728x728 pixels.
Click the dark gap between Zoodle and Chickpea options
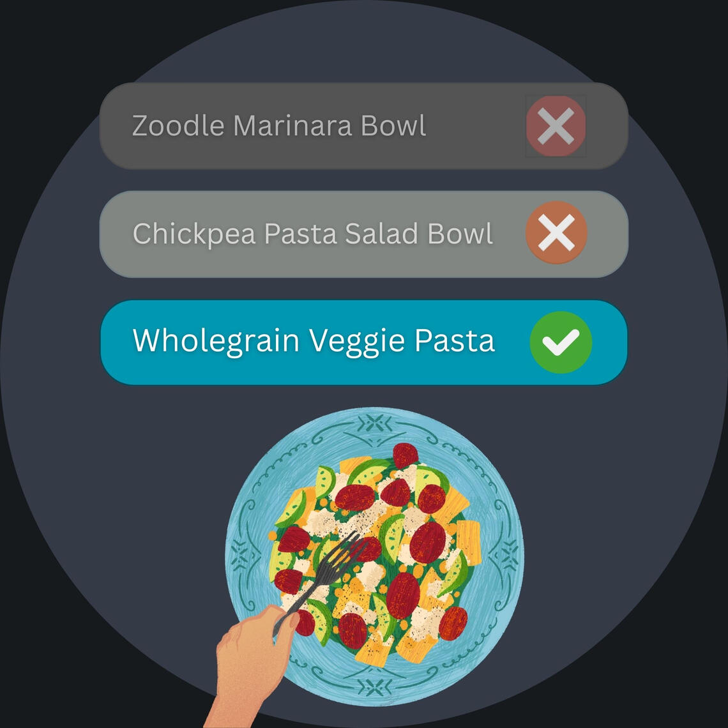pyautogui.click(x=364, y=180)
